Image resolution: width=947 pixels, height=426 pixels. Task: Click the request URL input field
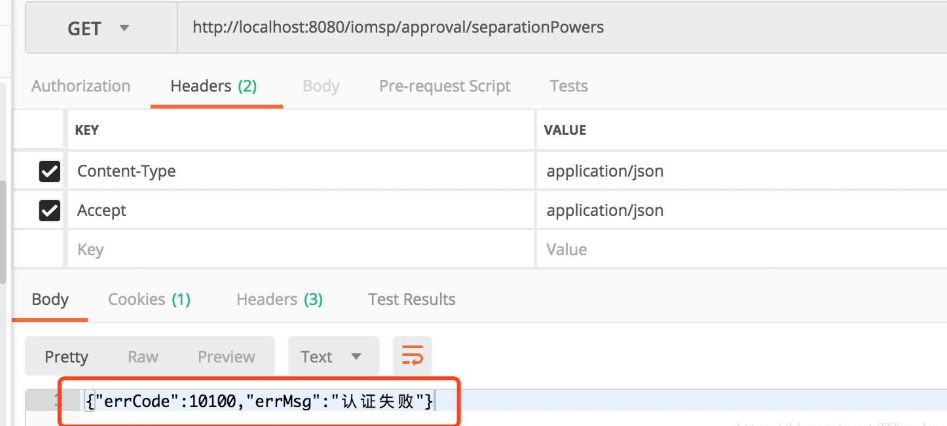click(x=560, y=28)
